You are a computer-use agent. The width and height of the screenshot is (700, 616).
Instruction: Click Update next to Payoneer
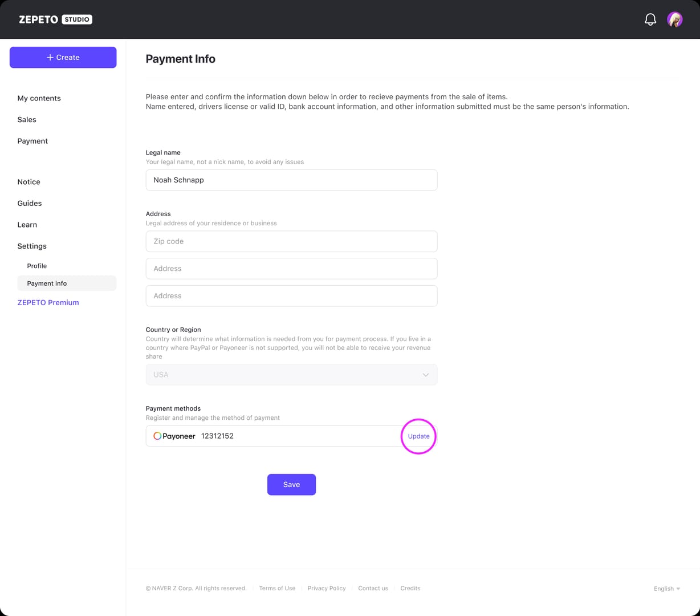tap(418, 436)
